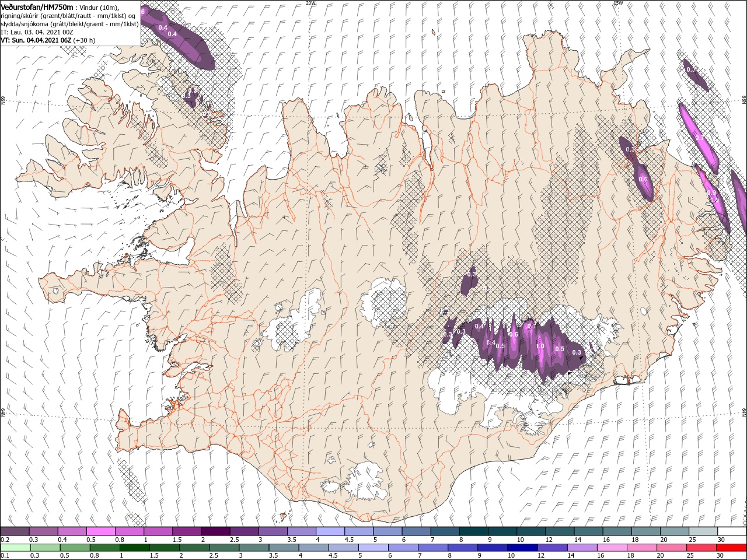Click the 1.0 precipitation value on the glacier

[540, 346]
